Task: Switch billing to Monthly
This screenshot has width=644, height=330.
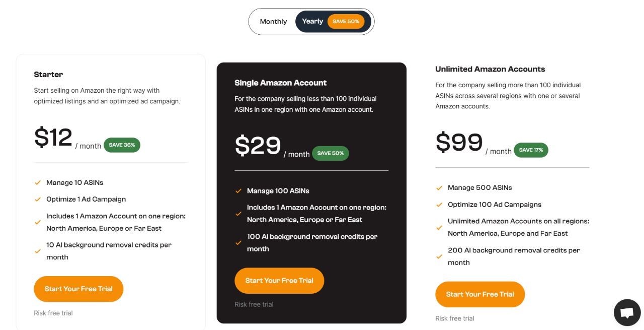Action: [x=273, y=22]
